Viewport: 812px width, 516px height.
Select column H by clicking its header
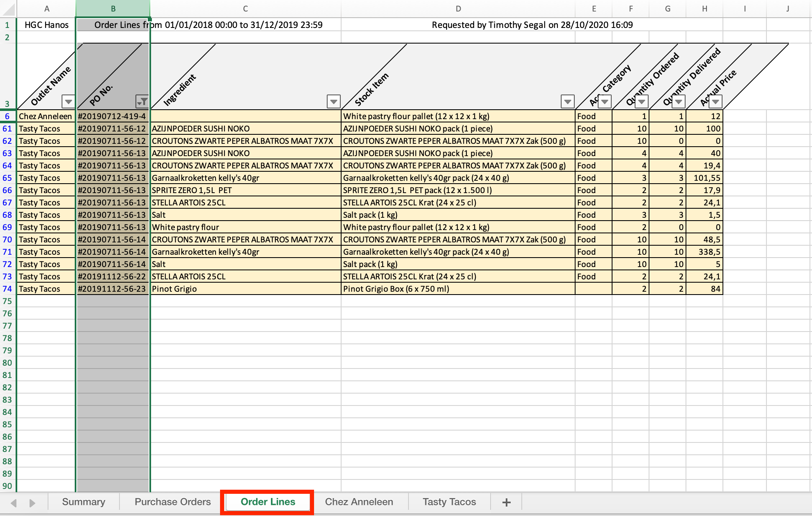coord(704,8)
